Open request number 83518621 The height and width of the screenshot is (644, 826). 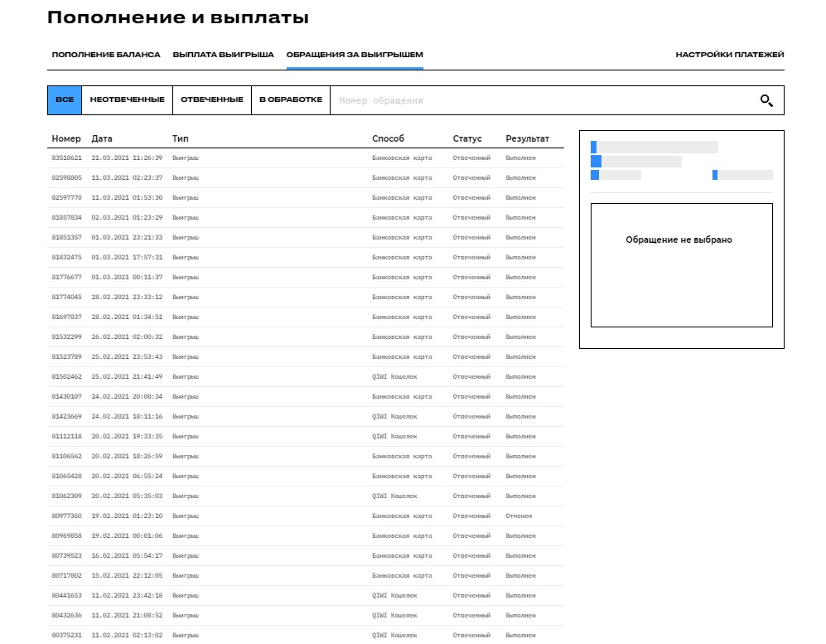tap(306, 158)
